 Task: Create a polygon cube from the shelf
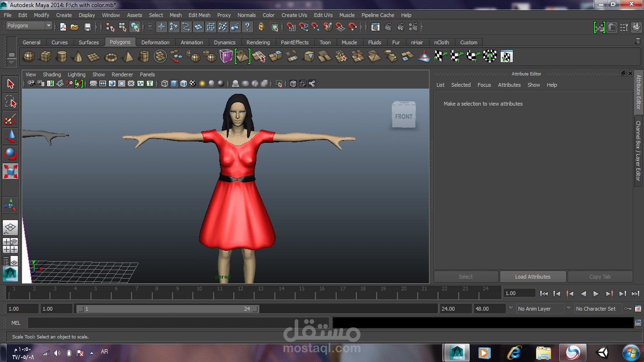pyautogui.click(x=45, y=57)
